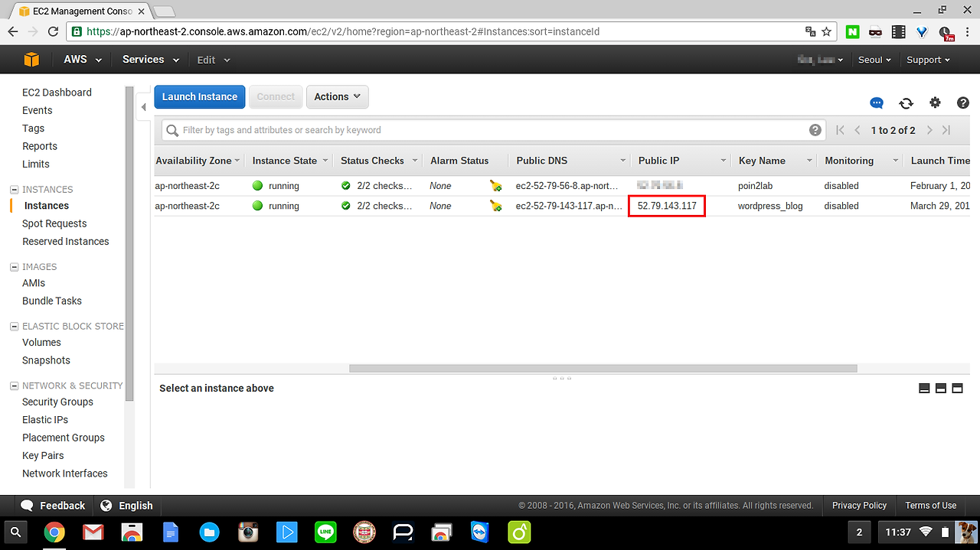Click the horizontal table scrollbar

603,368
